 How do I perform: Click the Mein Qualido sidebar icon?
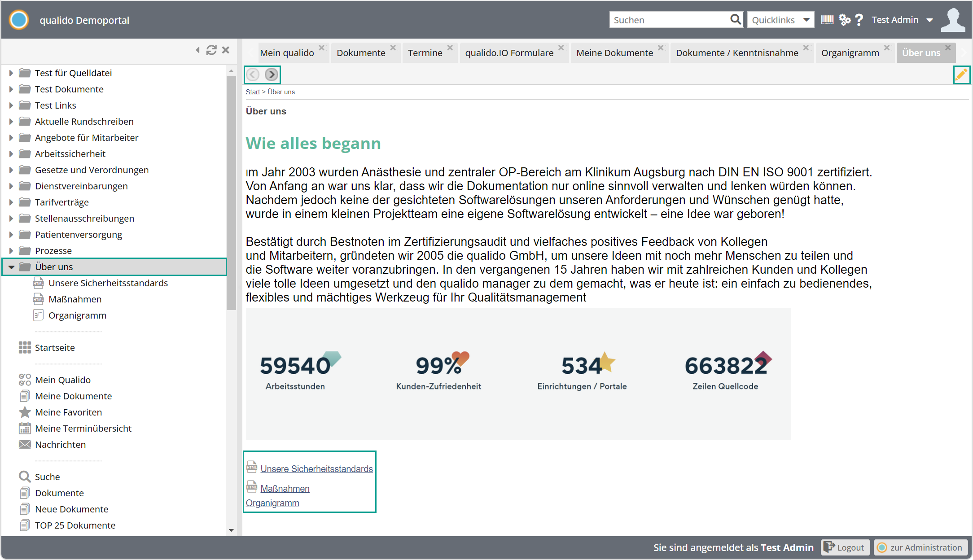point(25,380)
